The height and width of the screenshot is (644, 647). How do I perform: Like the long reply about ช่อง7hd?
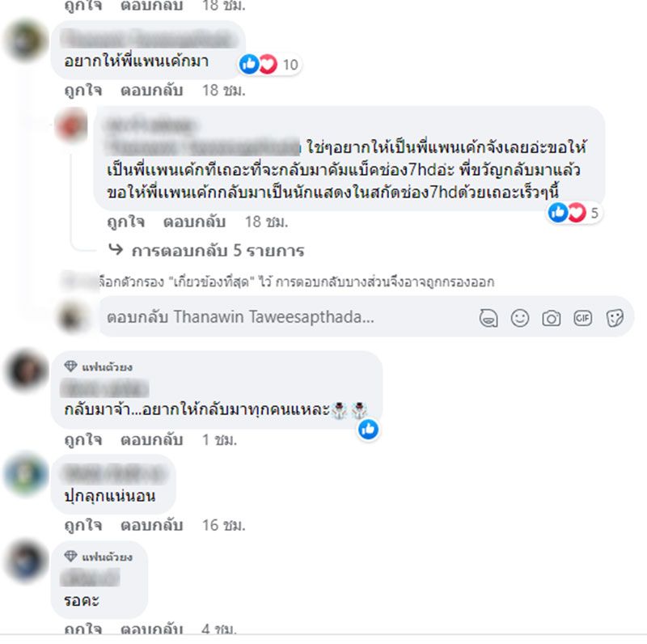[x=126, y=222]
